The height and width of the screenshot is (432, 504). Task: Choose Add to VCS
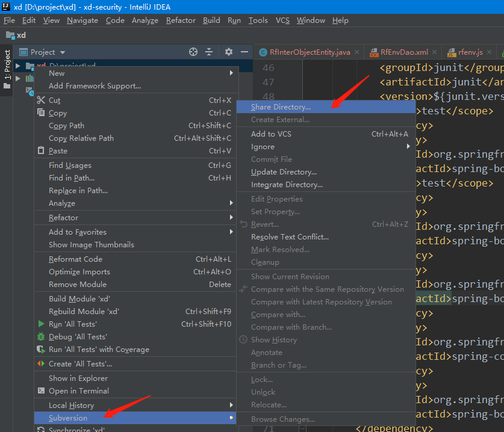pyautogui.click(x=326, y=134)
